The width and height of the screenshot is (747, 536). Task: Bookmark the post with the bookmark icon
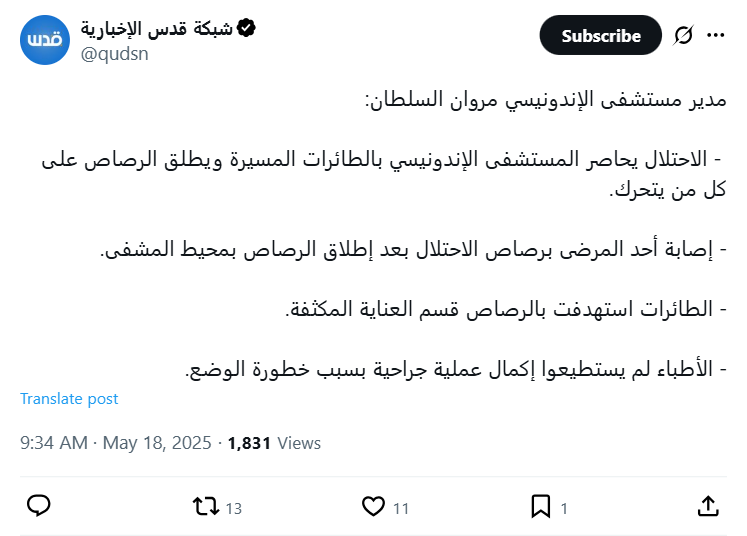click(x=540, y=507)
